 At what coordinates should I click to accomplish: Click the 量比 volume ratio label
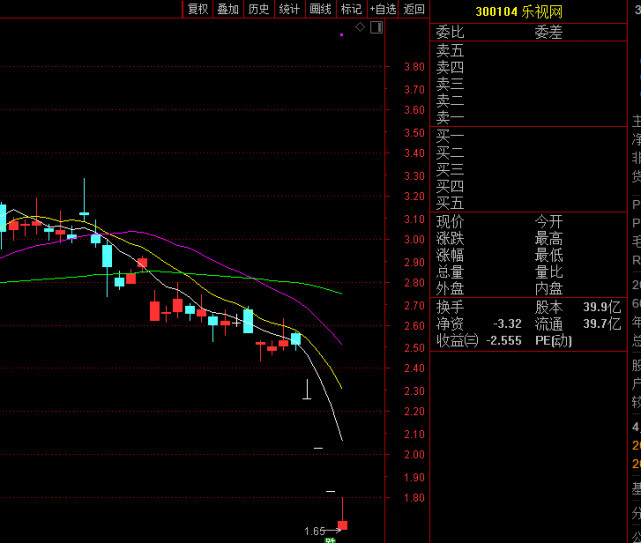[x=549, y=272]
